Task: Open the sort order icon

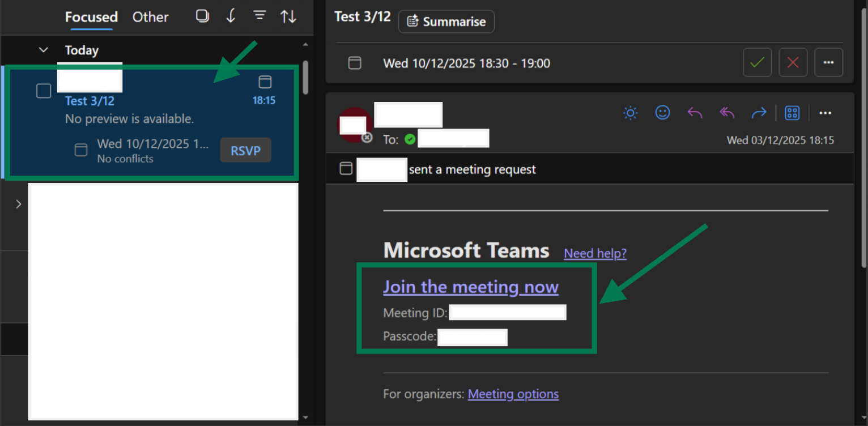Action: (x=288, y=16)
